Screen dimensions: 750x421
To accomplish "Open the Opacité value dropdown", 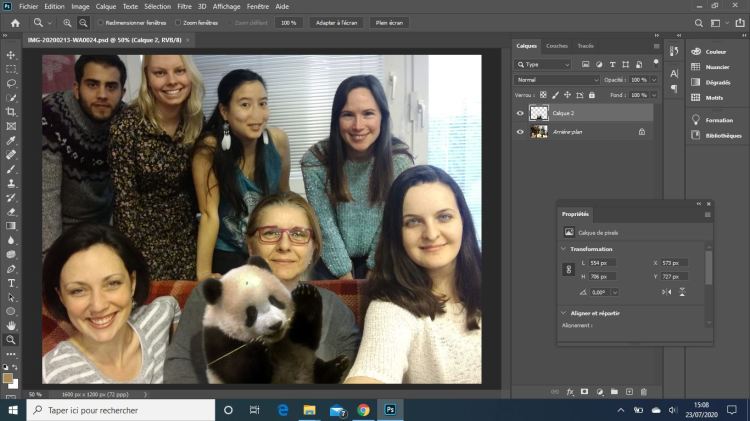I will (x=654, y=80).
